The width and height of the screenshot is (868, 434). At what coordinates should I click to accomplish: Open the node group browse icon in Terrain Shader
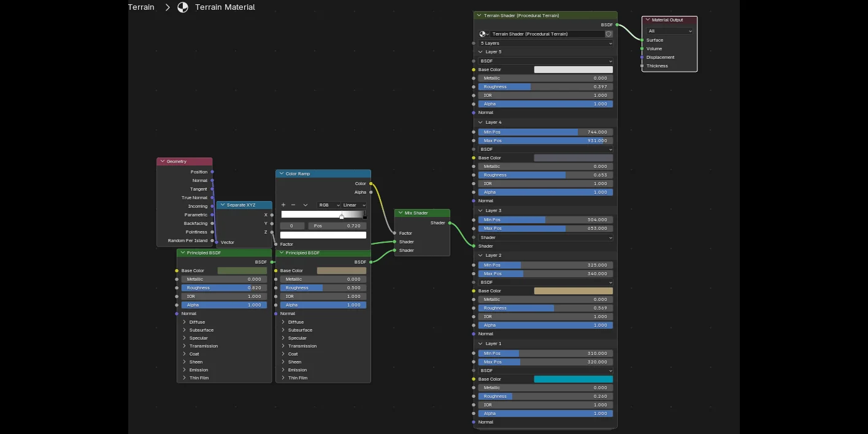(x=483, y=34)
